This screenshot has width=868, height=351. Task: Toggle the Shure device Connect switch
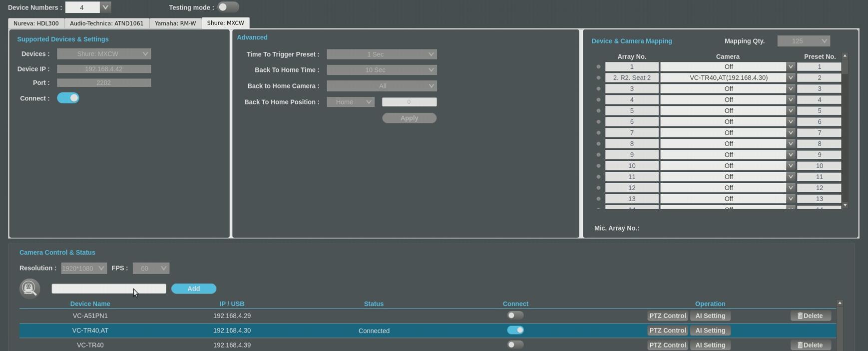tap(68, 98)
